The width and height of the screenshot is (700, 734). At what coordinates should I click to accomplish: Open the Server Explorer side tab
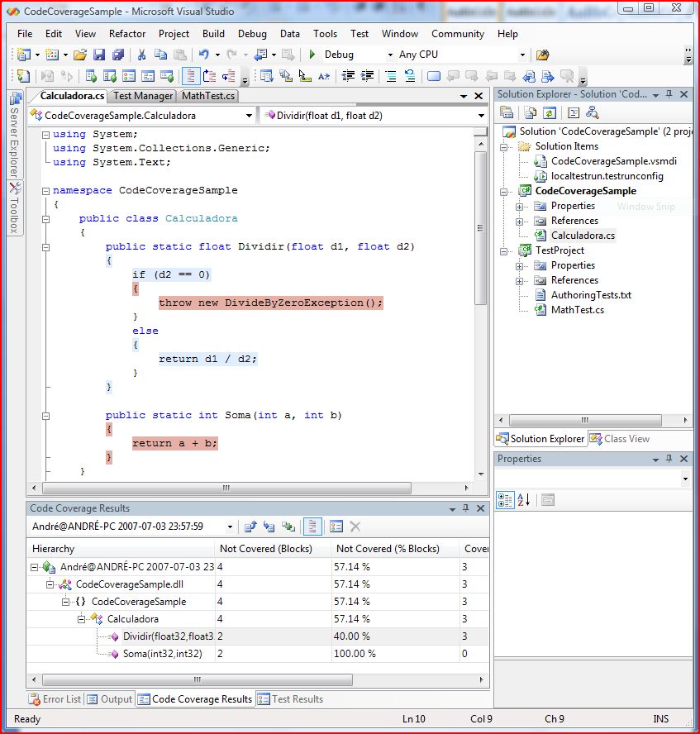15,136
